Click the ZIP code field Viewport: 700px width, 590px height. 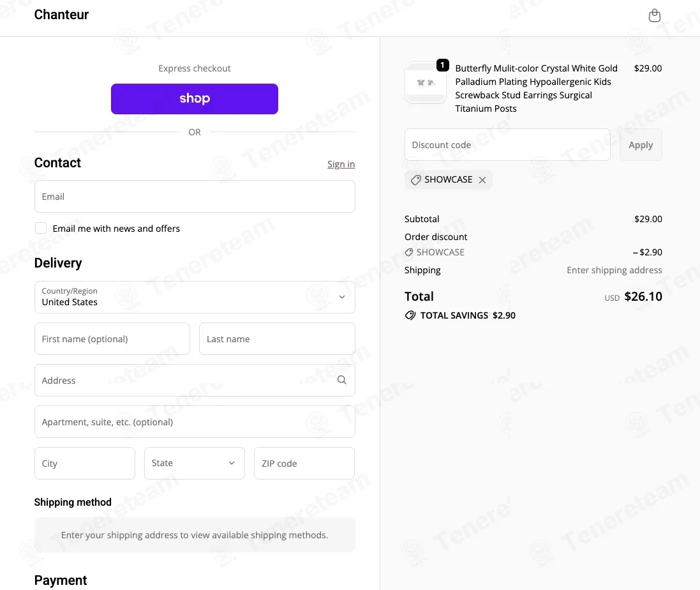click(304, 463)
